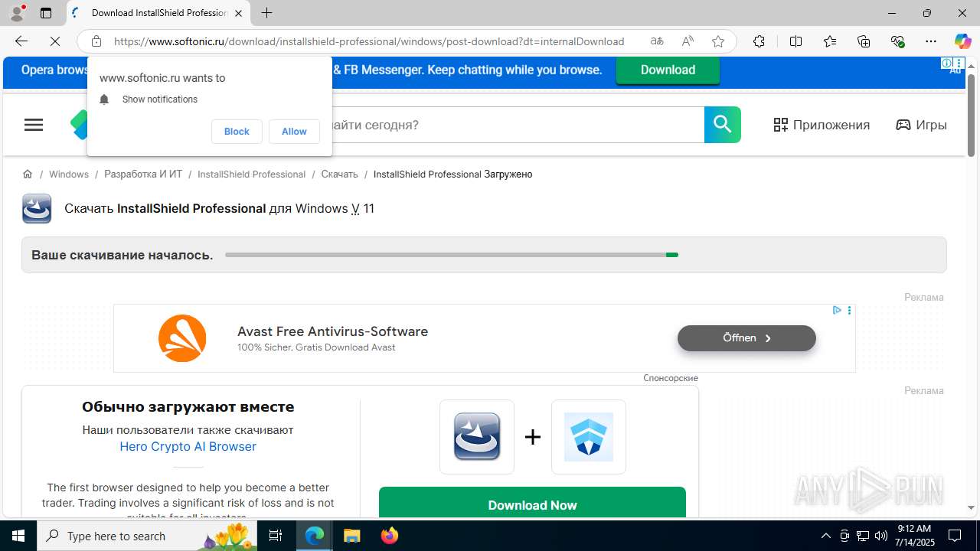The image size is (980, 551).
Task: Click the green Download Now button
Action: [x=532, y=504]
